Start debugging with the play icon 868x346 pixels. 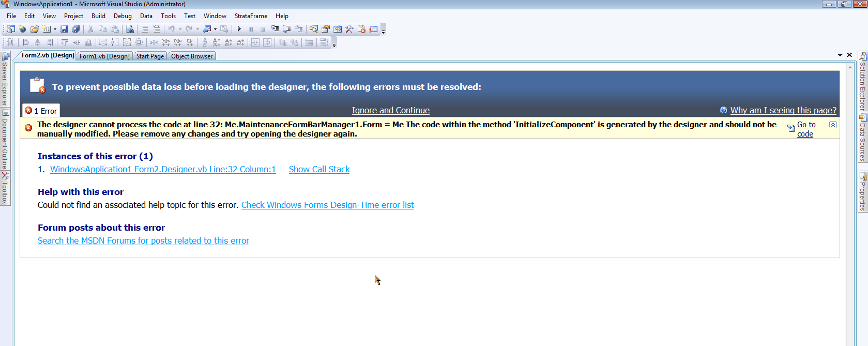tap(239, 29)
